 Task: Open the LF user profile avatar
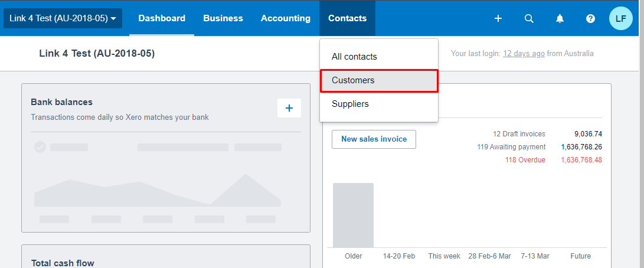(621, 18)
